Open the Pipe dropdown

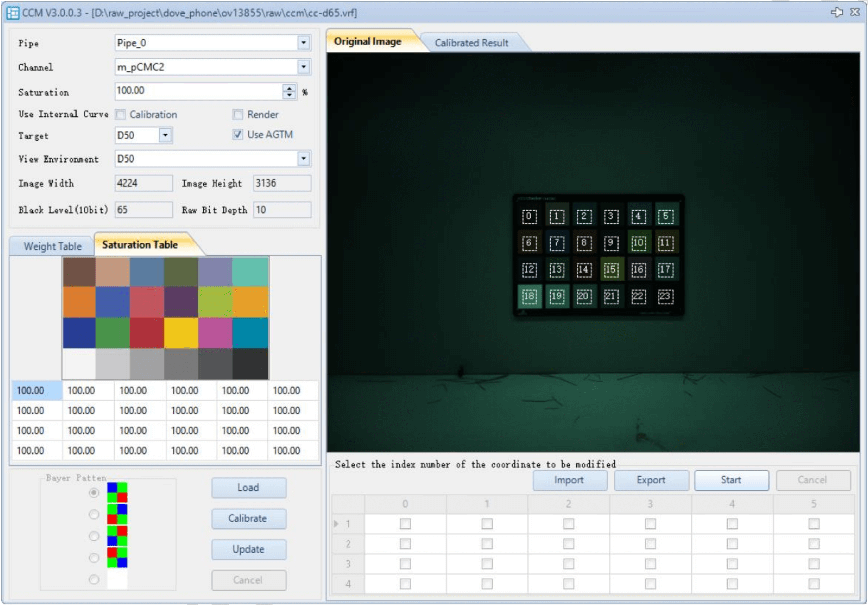click(x=303, y=43)
